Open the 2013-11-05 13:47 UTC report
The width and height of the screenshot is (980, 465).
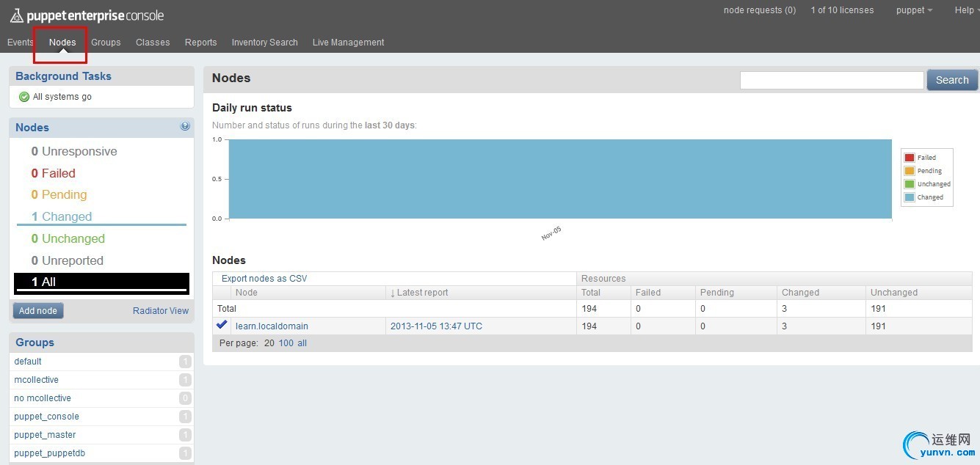436,326
